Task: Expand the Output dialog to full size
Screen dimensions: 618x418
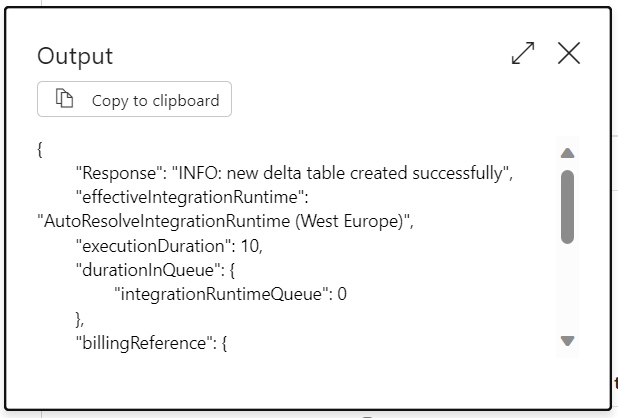Action: [523, 54]
